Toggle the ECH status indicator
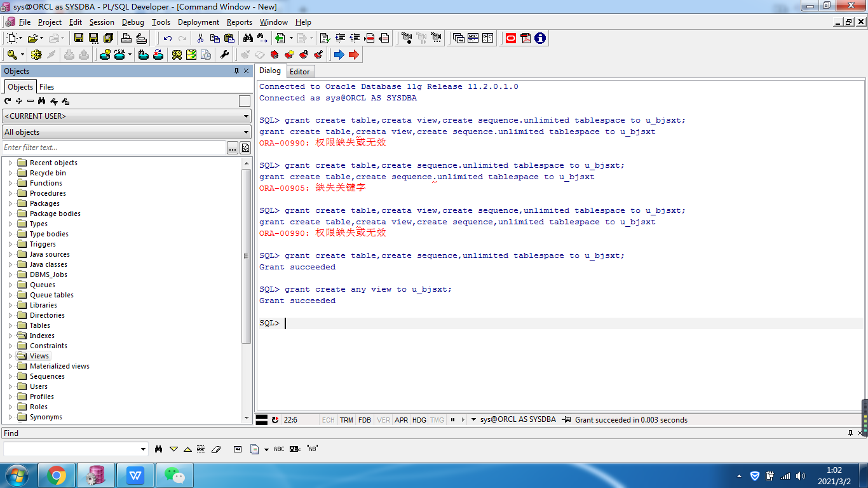 pos(328,420)
